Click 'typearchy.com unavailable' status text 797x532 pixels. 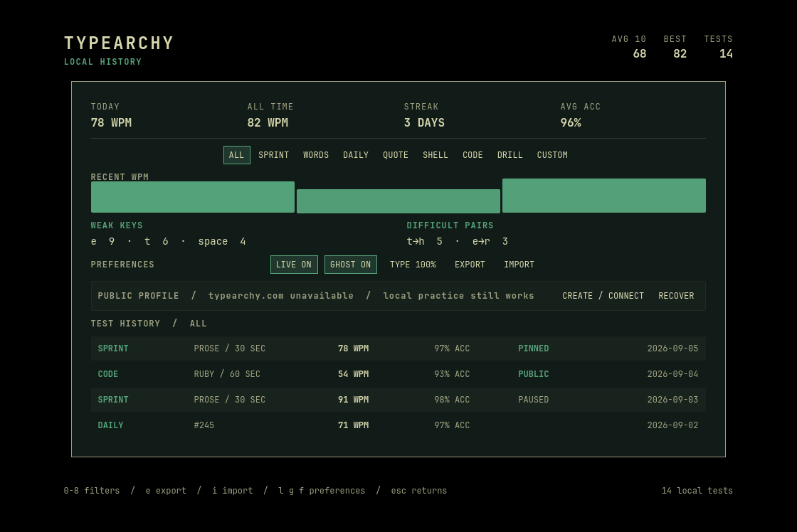280,296
